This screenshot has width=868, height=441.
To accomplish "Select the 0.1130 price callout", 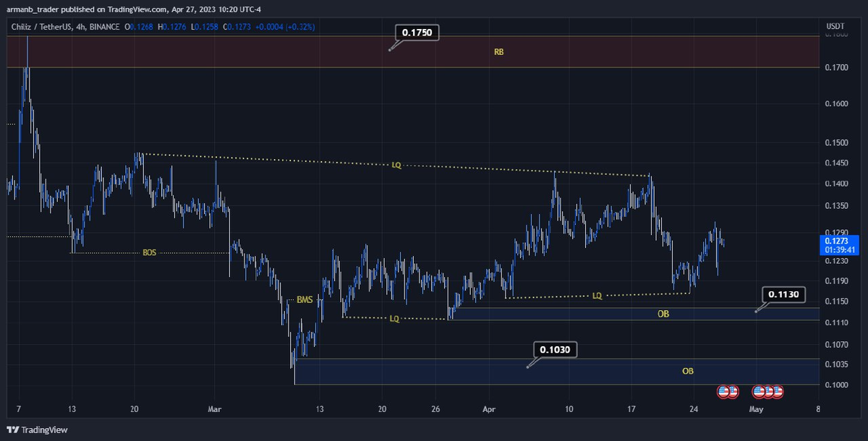I will (783, 294).
